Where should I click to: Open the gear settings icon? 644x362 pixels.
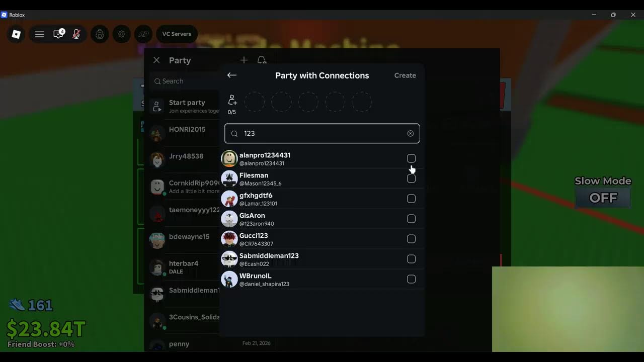121,34
